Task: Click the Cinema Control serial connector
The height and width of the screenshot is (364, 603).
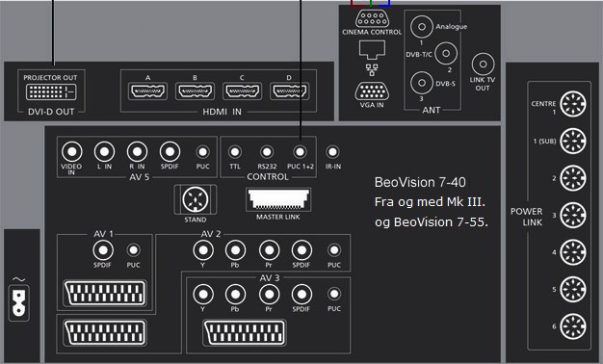Action: click(x=372, y=18)
